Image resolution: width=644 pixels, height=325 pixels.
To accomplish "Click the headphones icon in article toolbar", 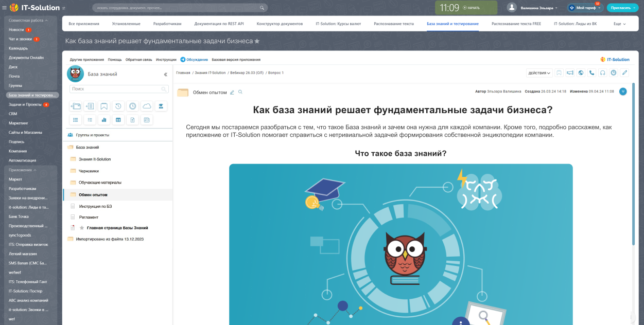I will pyautogui.click(x=602, y=73).
